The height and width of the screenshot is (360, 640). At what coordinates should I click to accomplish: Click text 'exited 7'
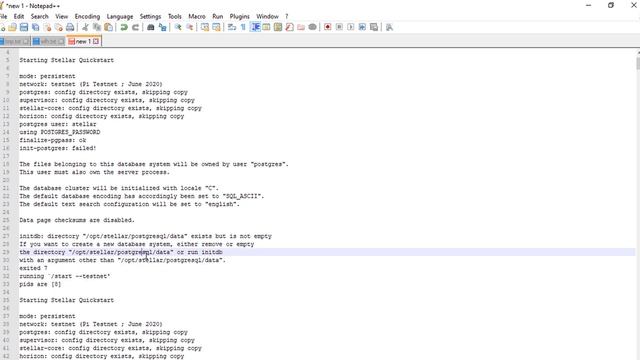(33, 268)
